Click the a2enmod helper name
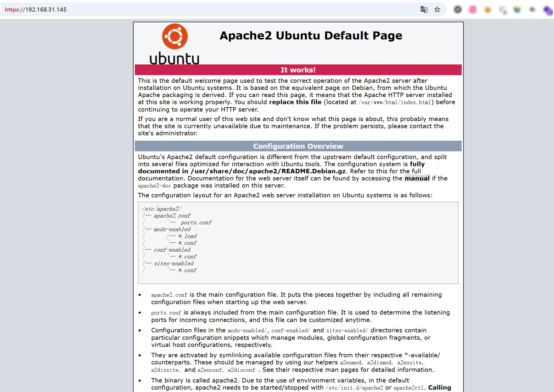This screenshot has height=392, width=554. 350,363
